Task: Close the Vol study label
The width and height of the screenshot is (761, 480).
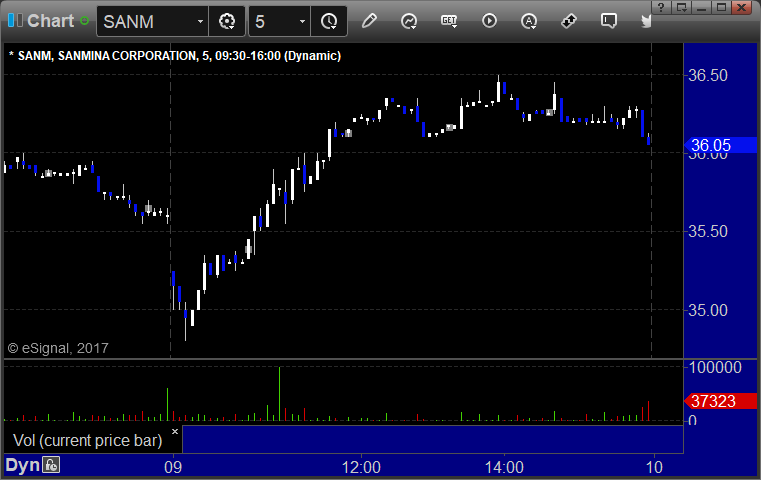Action: coord(175,431)
